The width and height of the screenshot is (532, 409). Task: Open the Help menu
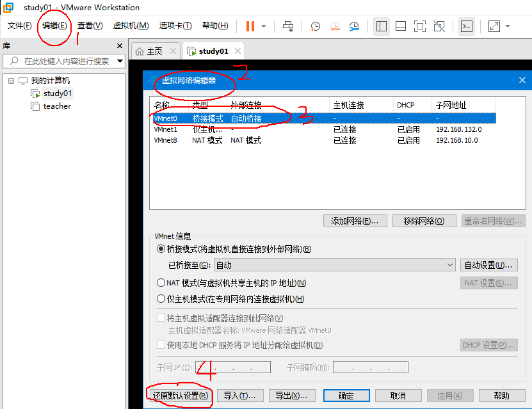tap(215, 26)
